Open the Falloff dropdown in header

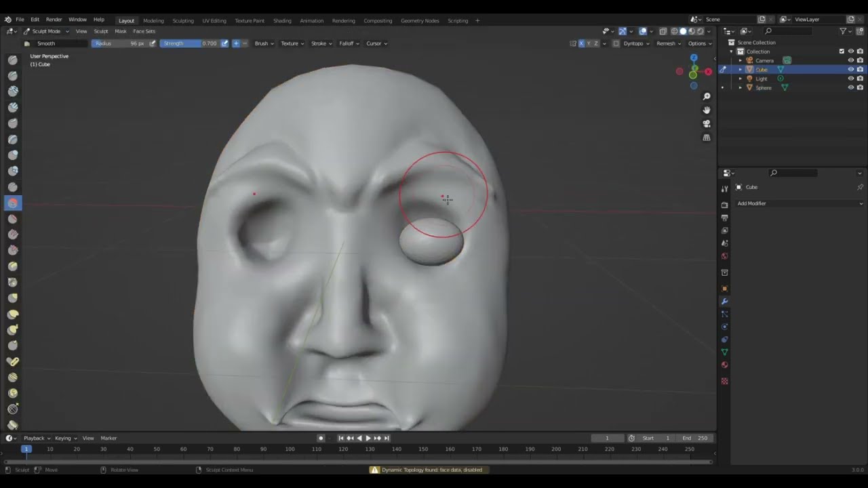pyautogui.click(x=349, y=43)
